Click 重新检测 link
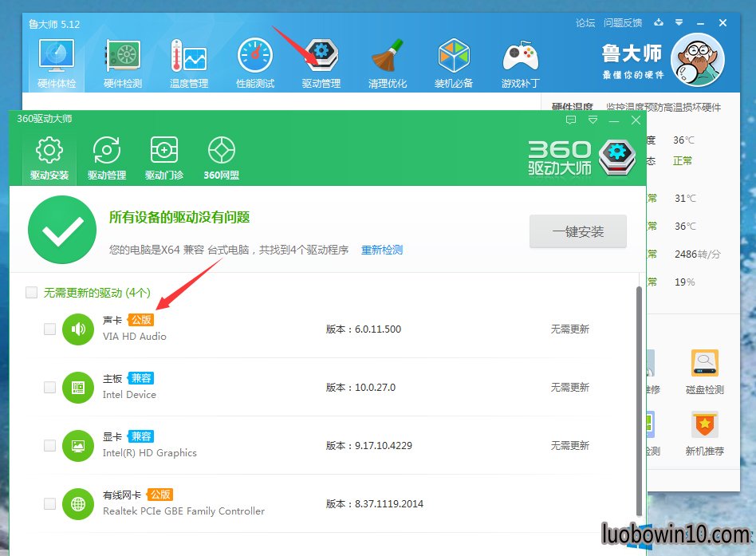 382,250
